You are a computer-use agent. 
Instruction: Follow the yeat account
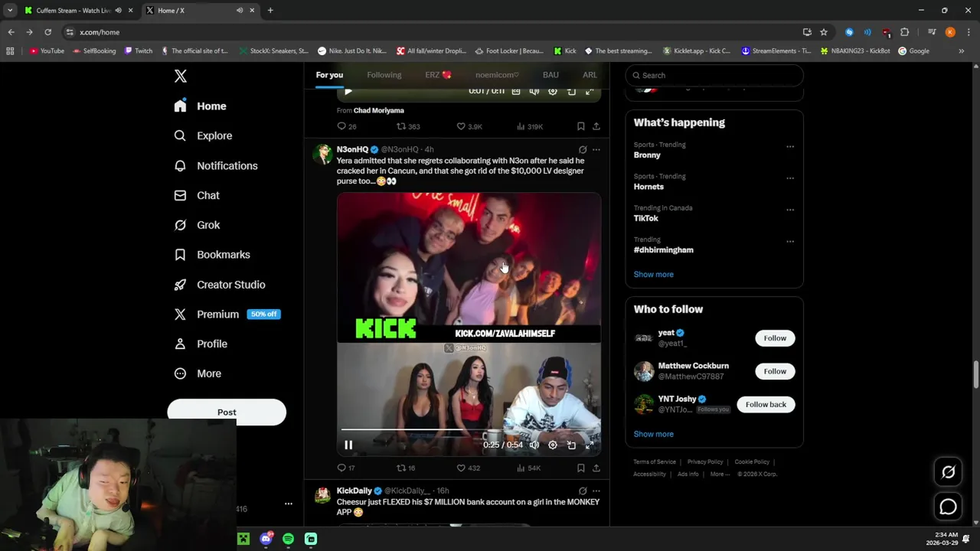click(x=775, y=338)
